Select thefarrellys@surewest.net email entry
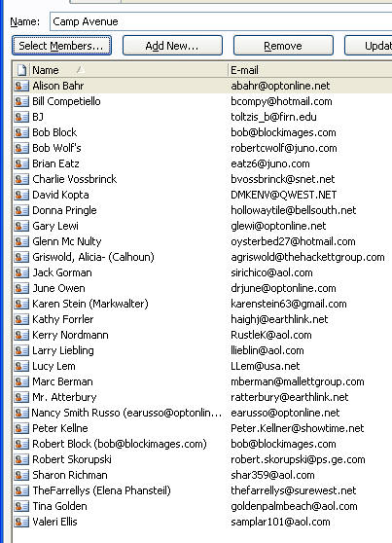The height and width of the screenshot is (543, 392). pos(294,490)
